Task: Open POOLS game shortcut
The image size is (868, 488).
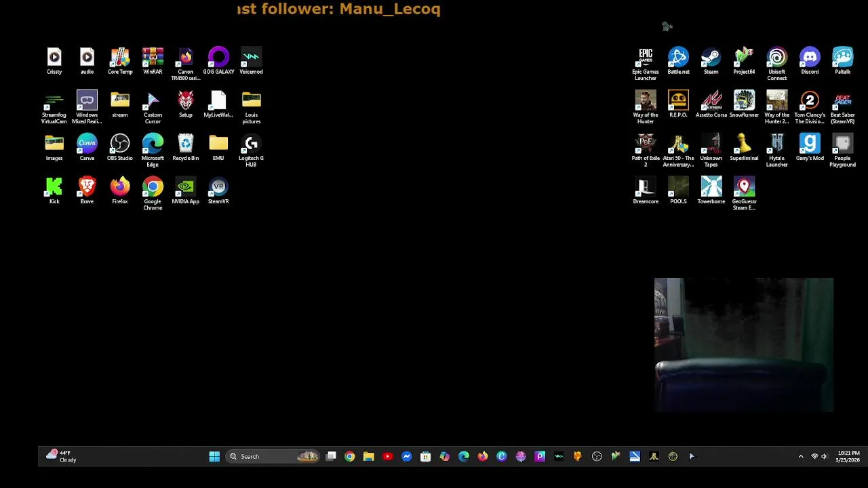Action: [x=678, y=191]
